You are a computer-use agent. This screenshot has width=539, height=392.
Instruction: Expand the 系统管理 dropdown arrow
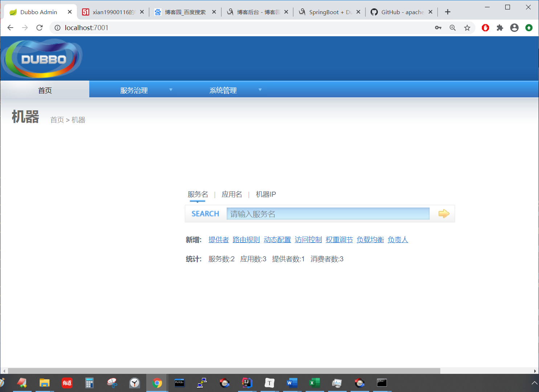pyautogui.click(x=260, y=90)
